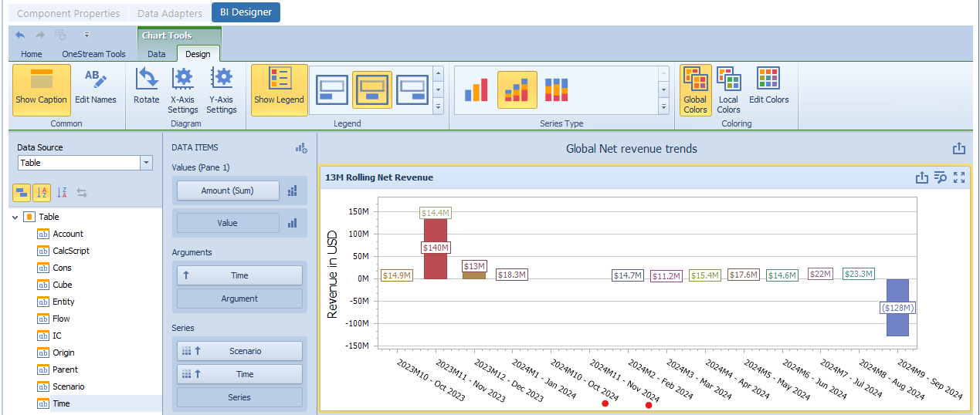Open the Data Source Table dropdown
Image resolution: width=980 pixels, height=415 pixels.
point(147,163)
